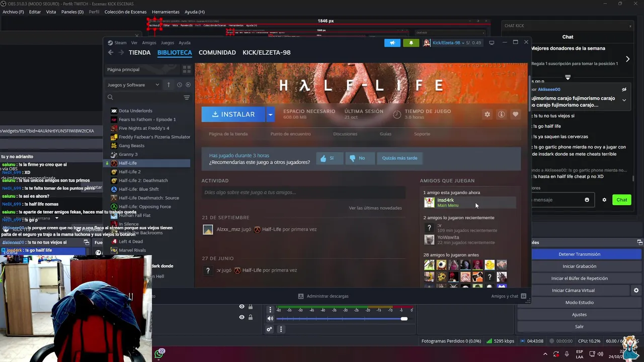
Task: Open WhatsApp from the taskbar
Action: coord(158,354)
